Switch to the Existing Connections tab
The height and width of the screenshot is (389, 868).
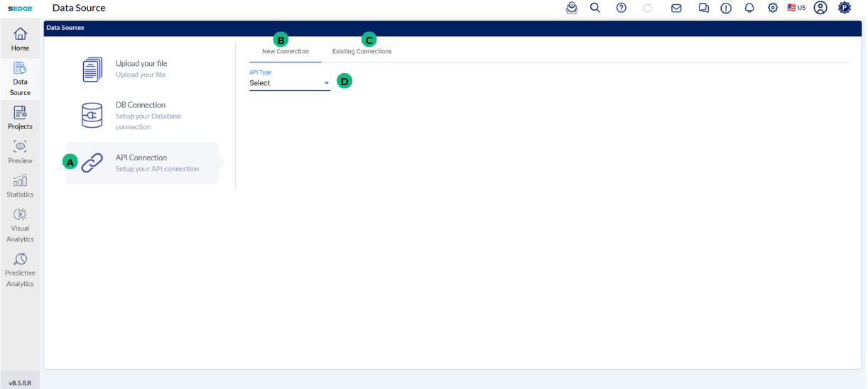[362, 52]
